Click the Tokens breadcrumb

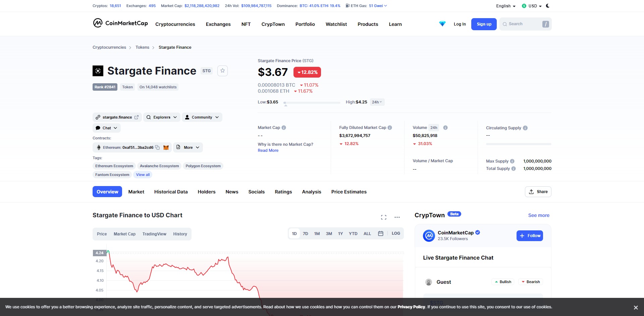142,47
